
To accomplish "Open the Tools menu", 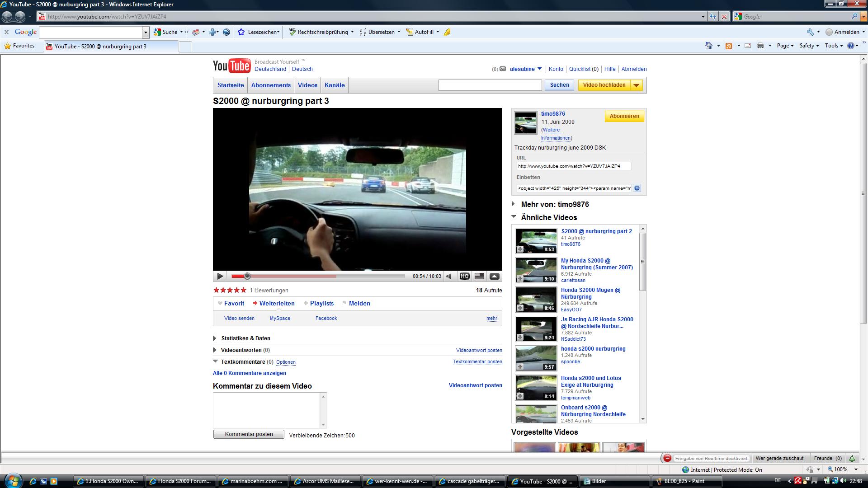I will (x=834, y=46).
